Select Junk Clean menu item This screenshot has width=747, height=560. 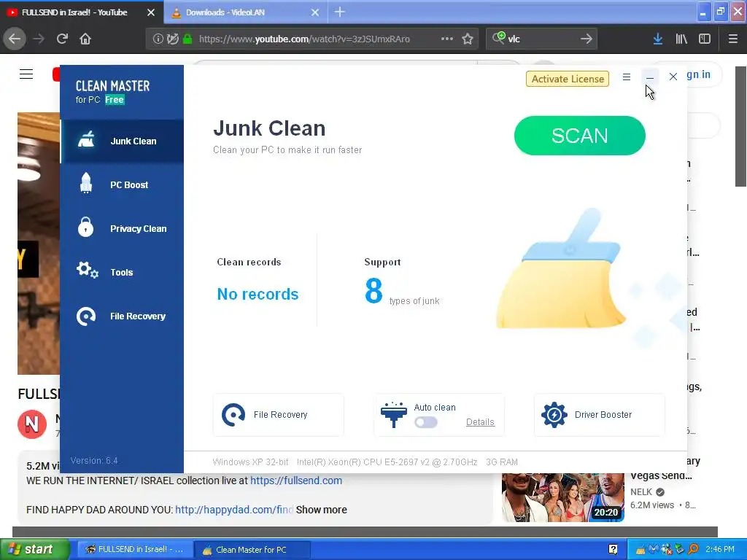click(x=123, y=141)
